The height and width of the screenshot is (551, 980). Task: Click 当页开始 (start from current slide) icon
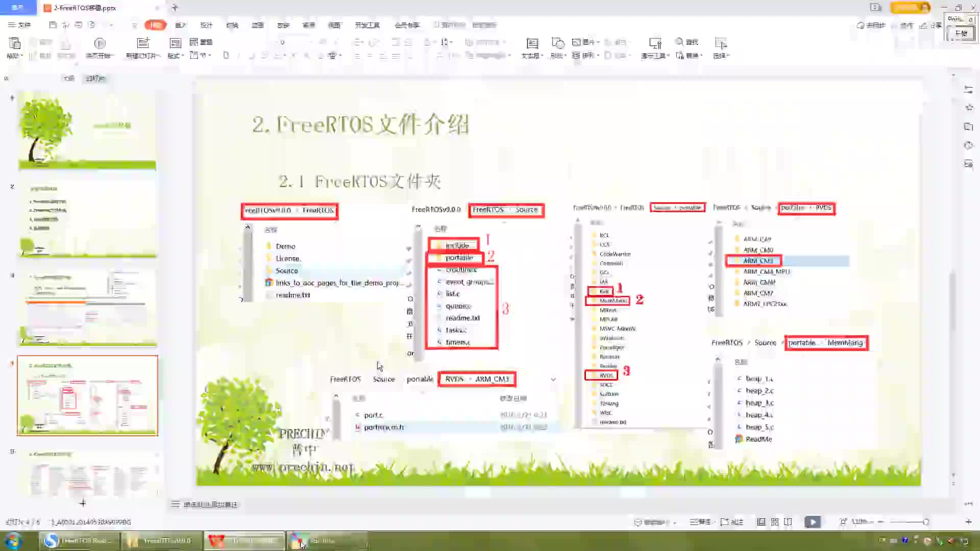(x=100, y=43)
